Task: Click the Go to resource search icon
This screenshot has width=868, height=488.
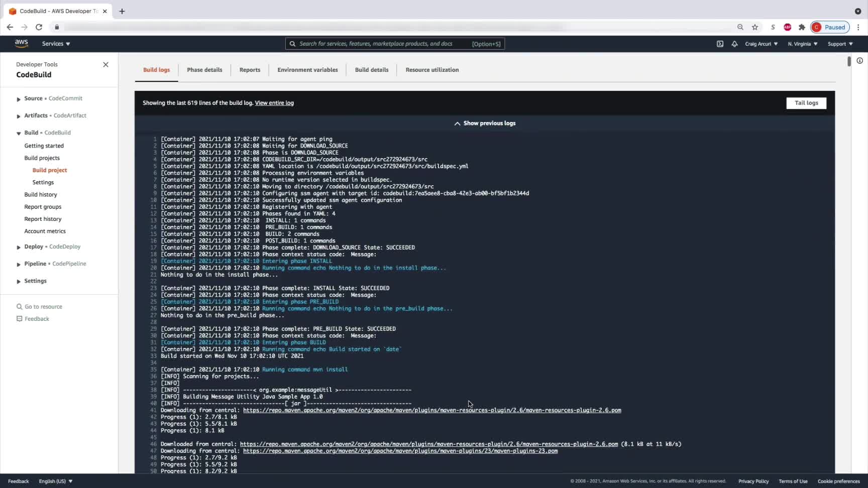Action: (x=20, y=307)
